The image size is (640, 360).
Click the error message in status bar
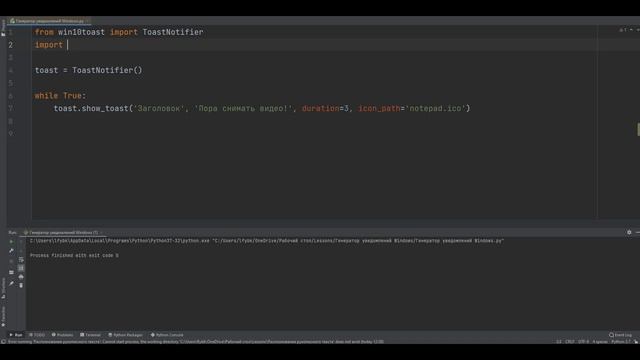pyautogui.click(x=196, y=342)
